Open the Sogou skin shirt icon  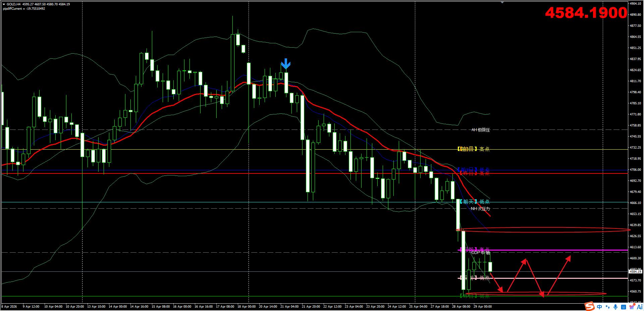coord(632,307)
